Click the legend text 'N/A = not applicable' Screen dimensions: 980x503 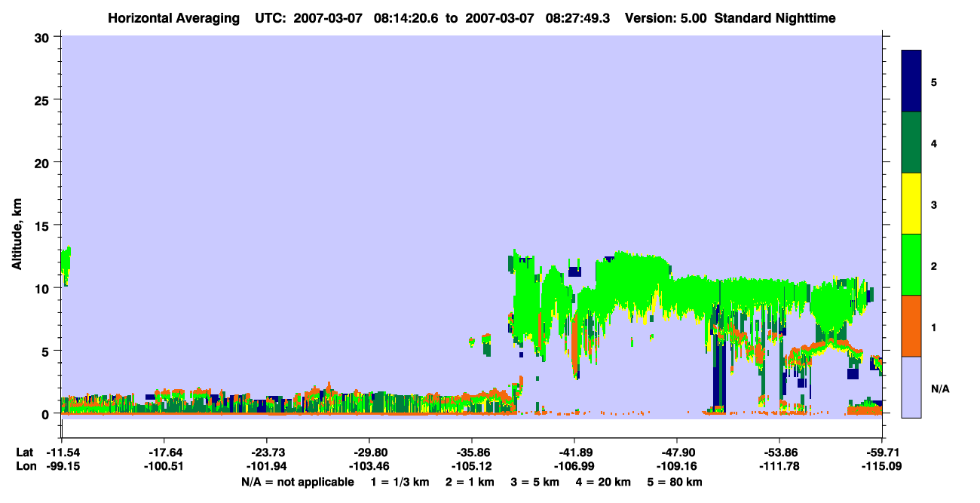(297, 482)
